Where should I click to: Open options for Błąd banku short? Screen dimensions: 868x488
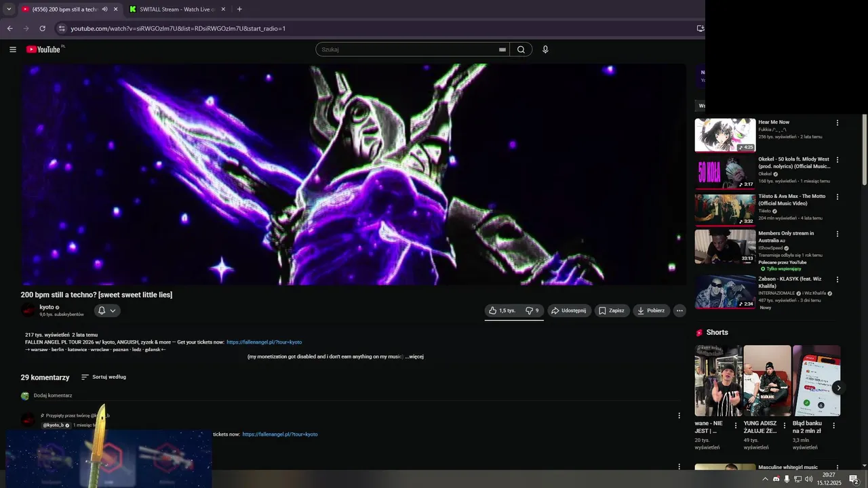point(834,426)
